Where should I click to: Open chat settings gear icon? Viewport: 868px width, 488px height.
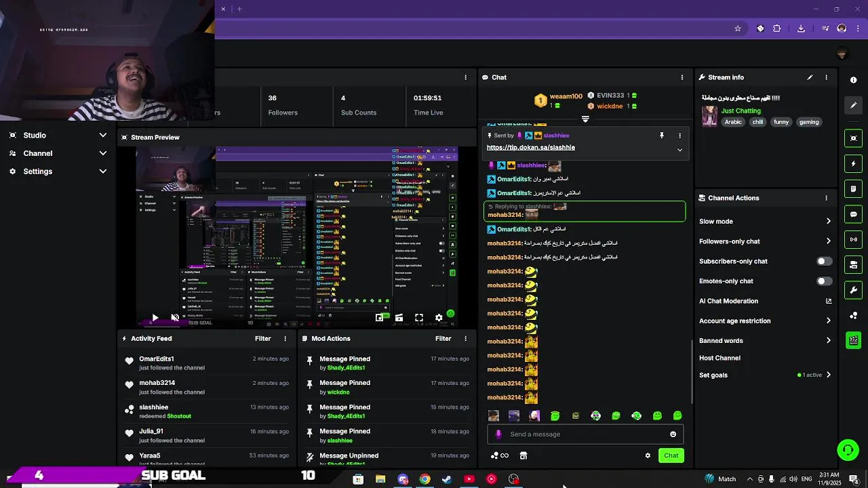648,455
